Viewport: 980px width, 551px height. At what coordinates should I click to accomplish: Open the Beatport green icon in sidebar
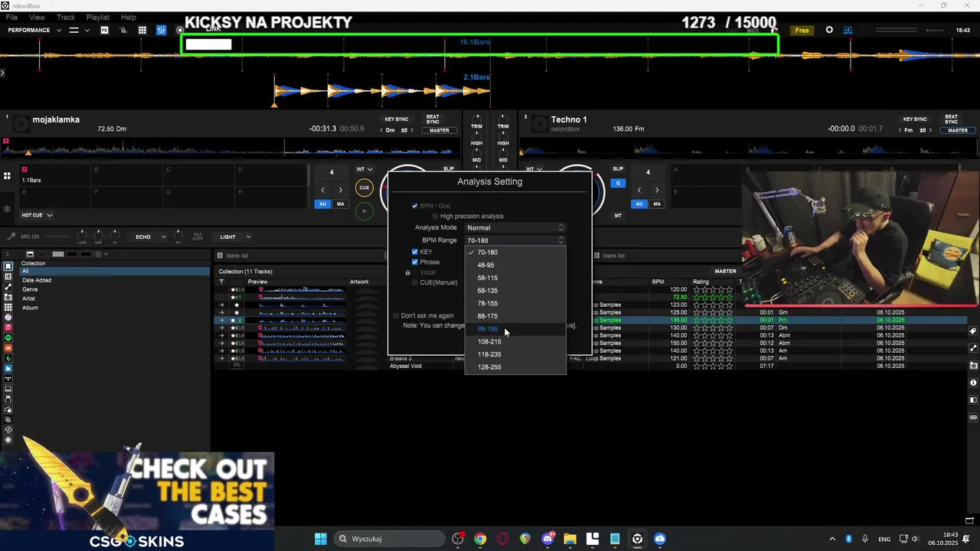click(x=8, y=358)
